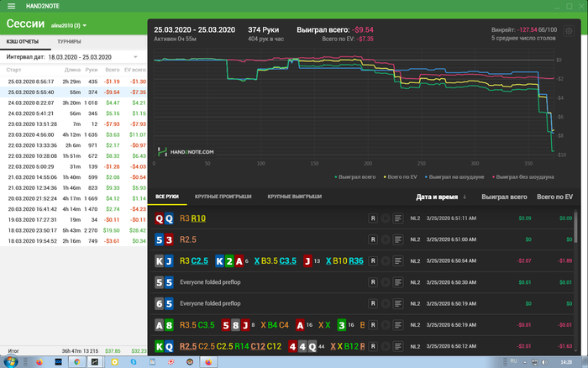Select session '23.03.2020 4:56:00'
This screenshot has height=368, width=588.
coord(74,134)
